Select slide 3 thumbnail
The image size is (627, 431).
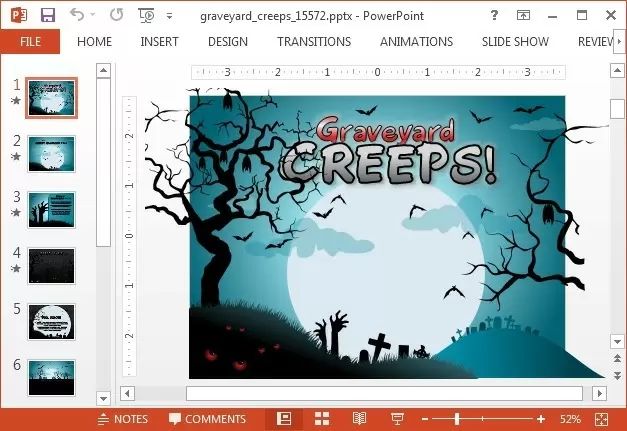point(51,210)
